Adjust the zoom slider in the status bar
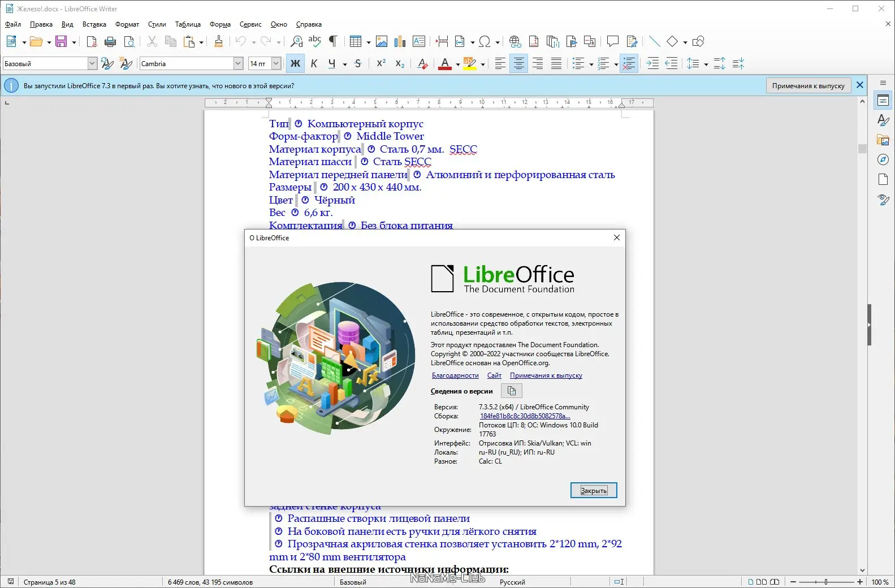Screen dimensions: 895x588 pos(826,582)
